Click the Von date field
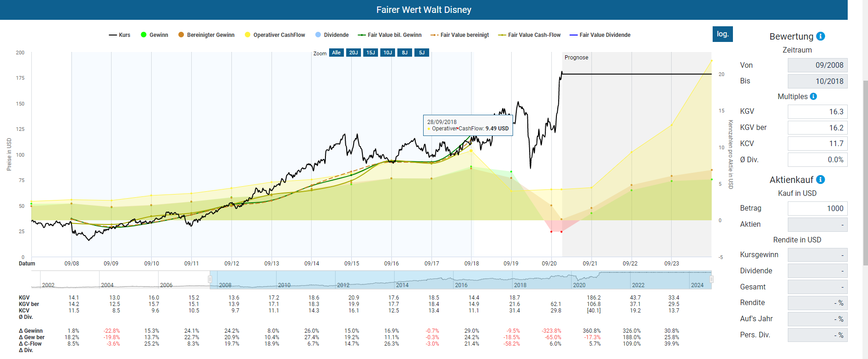This screenshot has width=868, height=359. 817,65
